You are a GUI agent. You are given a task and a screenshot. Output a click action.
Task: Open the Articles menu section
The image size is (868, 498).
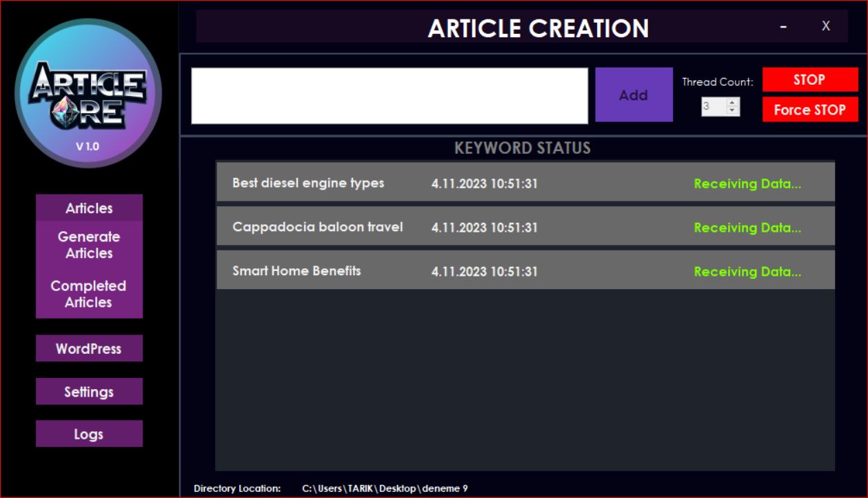[89, 208]
